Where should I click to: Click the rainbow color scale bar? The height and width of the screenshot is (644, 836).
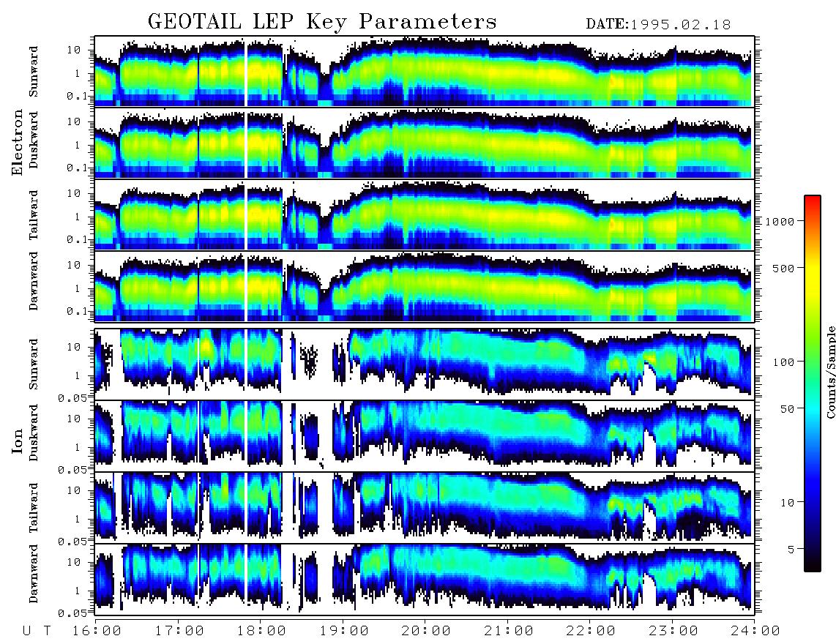pos(812,383)
